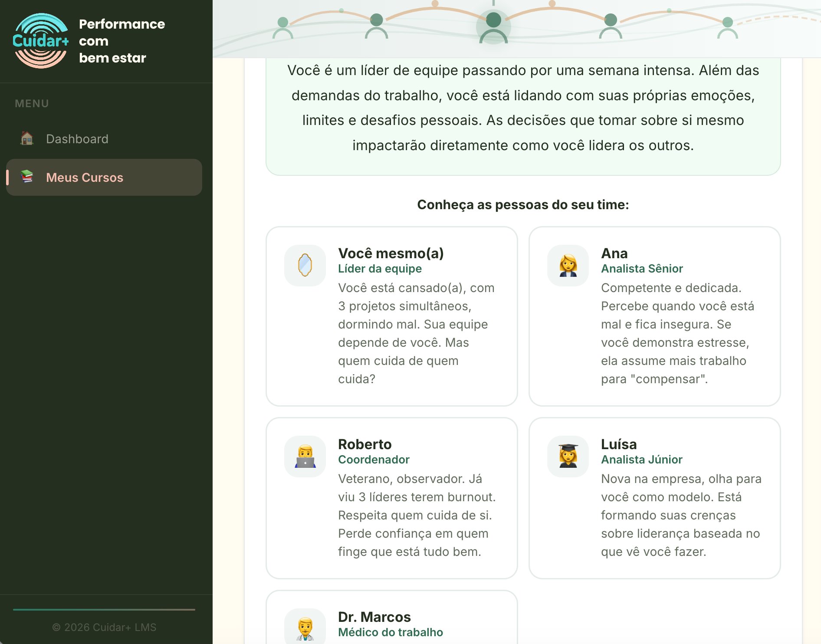Screen dimensions: 821x644
Task: Click the Performance com bem estar title
Action: pos(122,41)
